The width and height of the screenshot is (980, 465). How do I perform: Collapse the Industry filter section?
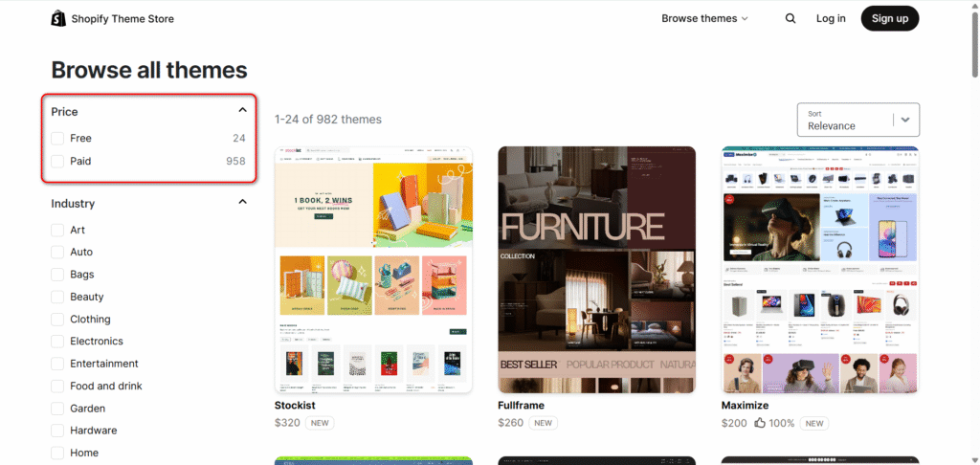pos(243,202)
